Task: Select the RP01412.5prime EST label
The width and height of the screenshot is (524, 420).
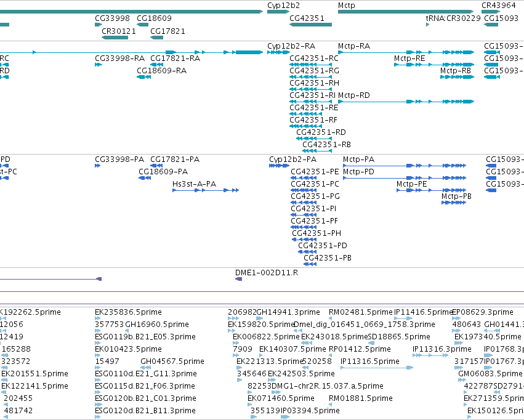Action: click(360, 350)
